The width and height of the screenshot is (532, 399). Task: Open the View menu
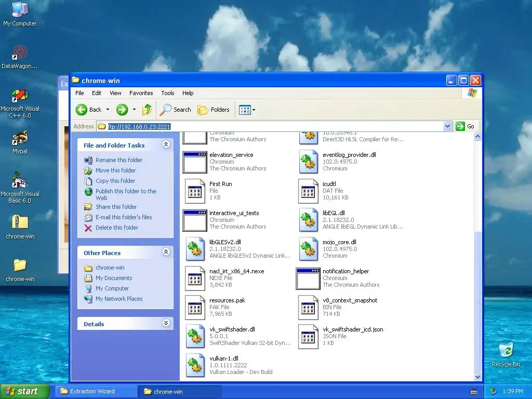115,93
